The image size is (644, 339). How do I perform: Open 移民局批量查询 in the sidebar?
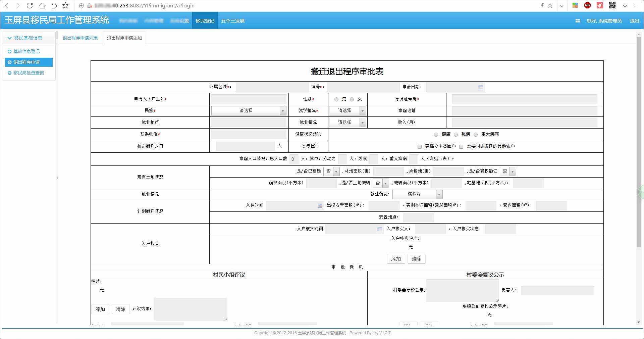(x=29, y=73)
